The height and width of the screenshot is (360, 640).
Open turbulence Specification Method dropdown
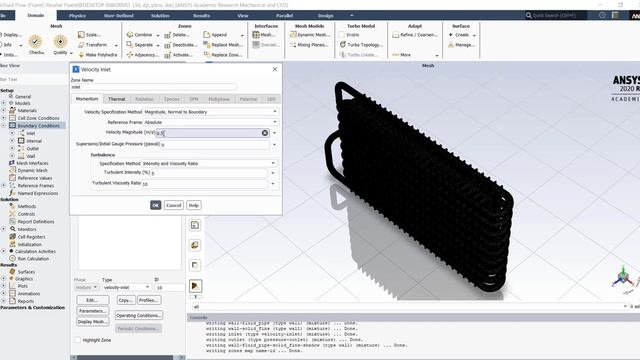[x=209, y=163]
